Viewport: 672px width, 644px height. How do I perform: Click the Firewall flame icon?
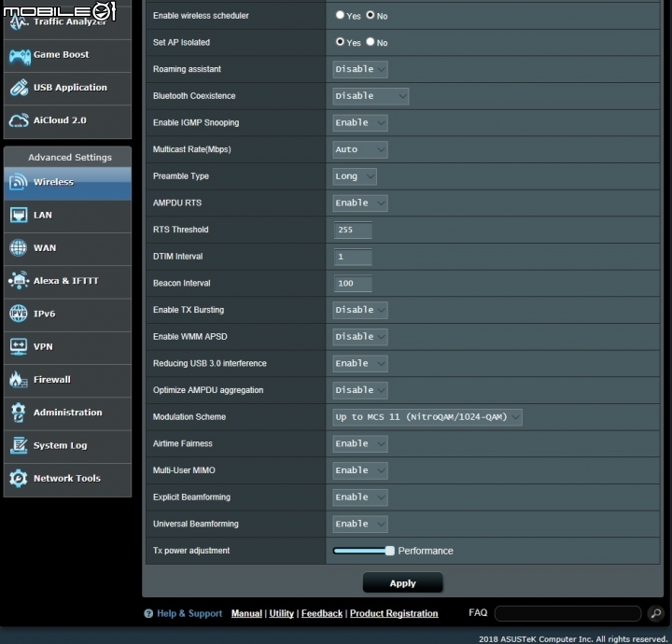tap(19, 380)
